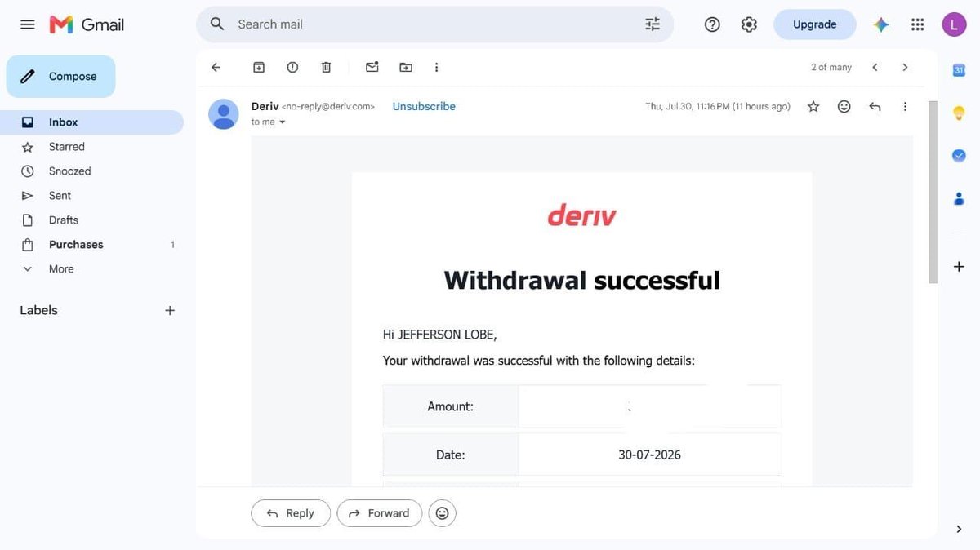Click the message vertical scrollbar
This screenshot has height=550, width=980.
pos(933,193)
